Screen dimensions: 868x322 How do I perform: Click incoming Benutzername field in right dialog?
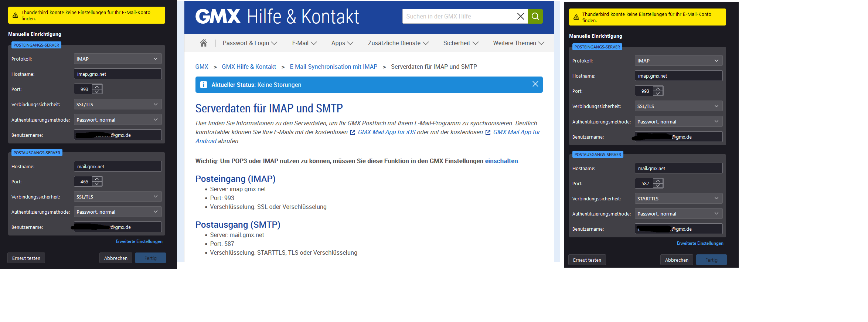(x=679, y=137)
